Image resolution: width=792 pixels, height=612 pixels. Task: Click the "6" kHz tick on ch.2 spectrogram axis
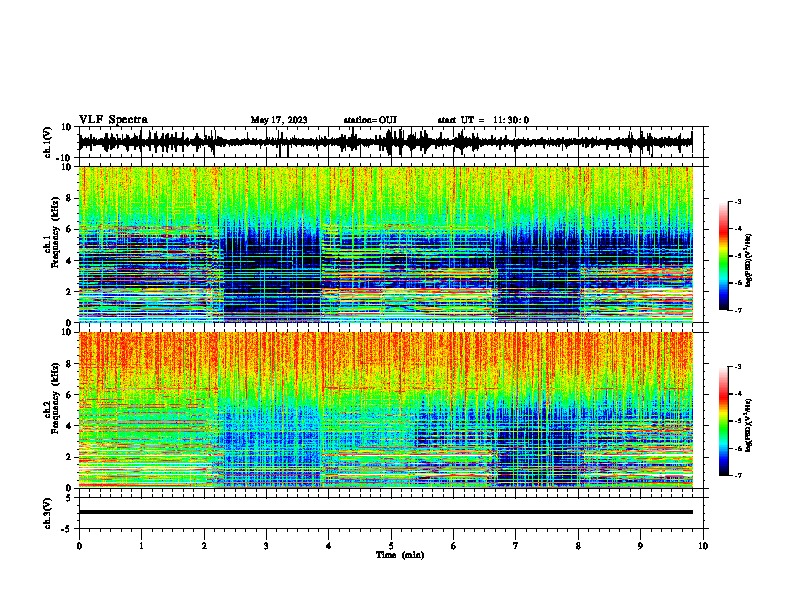pos(69,394)
